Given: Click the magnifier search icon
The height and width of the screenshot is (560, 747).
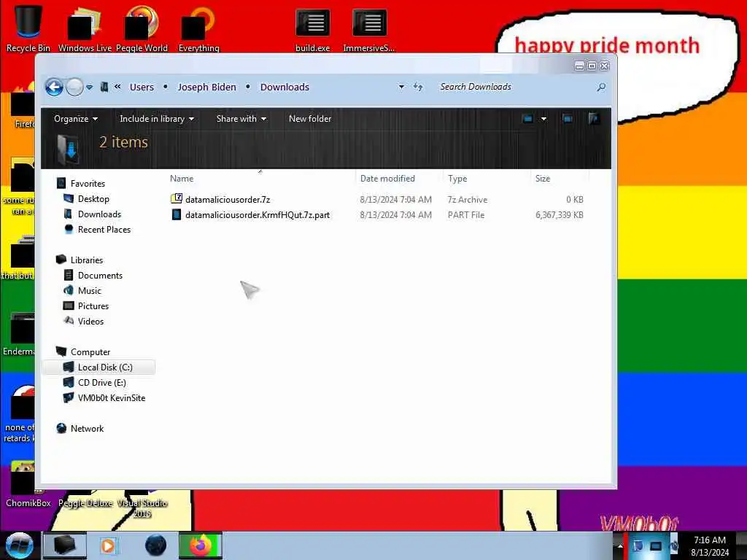Looking at the screenshot, I should click(x=601, y=87).
